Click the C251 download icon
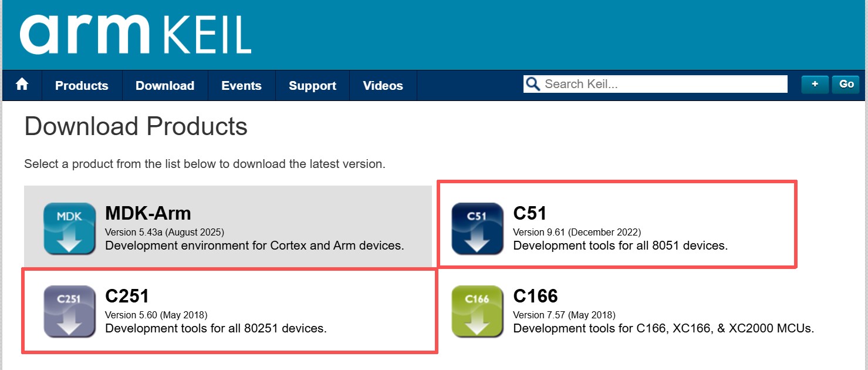The height and width of the screenshot is (370, 868). click(x=69, y=311)
